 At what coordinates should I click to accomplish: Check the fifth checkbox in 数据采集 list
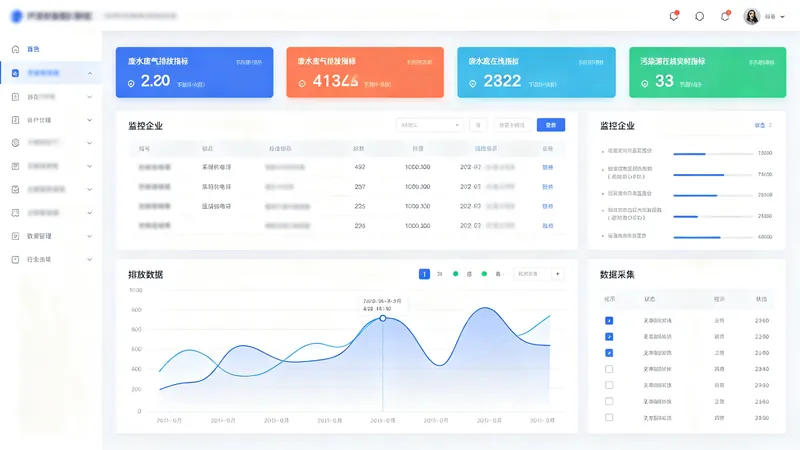[x=609, y=385]
